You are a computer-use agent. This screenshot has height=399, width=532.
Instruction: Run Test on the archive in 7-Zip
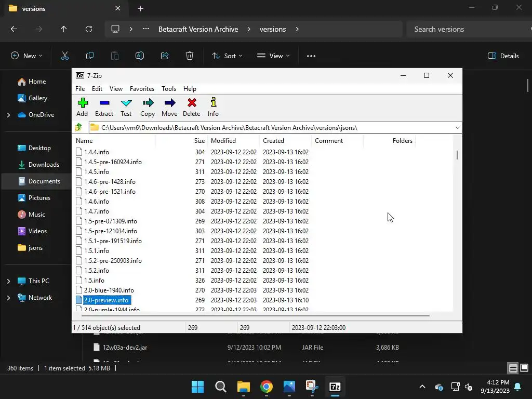[x=126, y=107]
